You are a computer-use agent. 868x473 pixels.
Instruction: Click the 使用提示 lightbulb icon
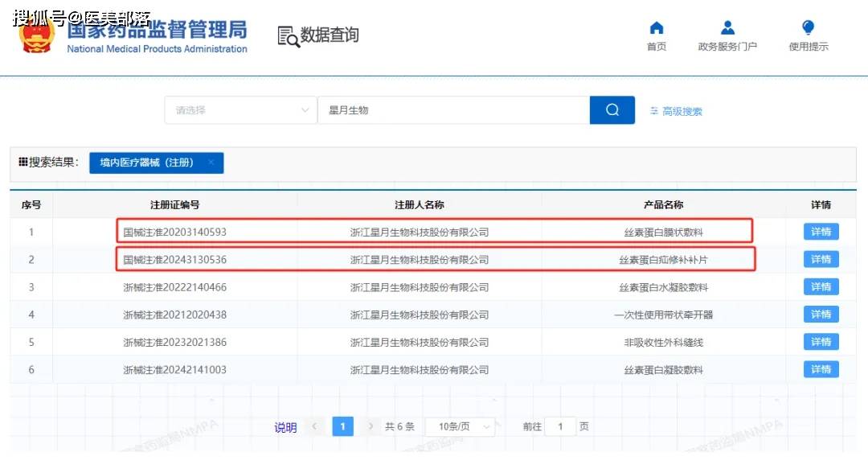[809, 27]
